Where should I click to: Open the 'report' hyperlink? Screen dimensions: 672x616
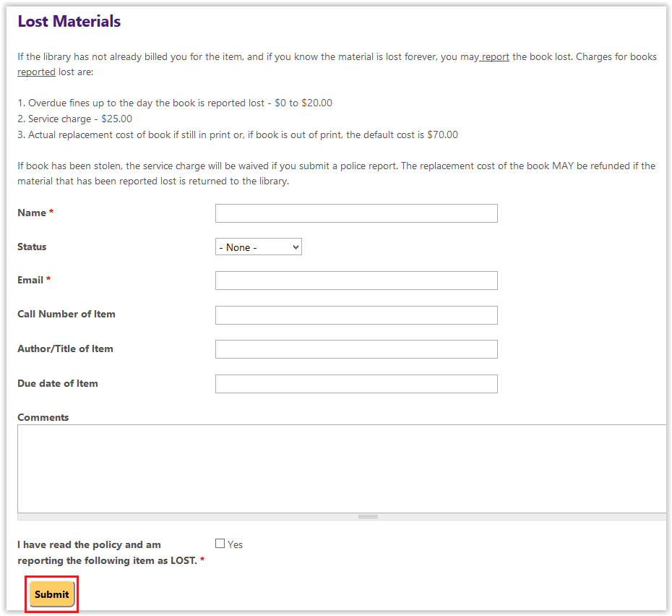[x=494, y=56]
